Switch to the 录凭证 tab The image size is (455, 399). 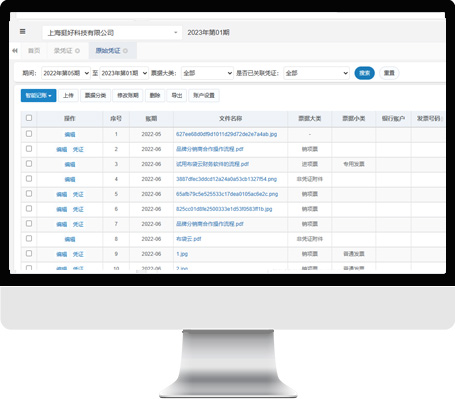click(x=63, y=51)
